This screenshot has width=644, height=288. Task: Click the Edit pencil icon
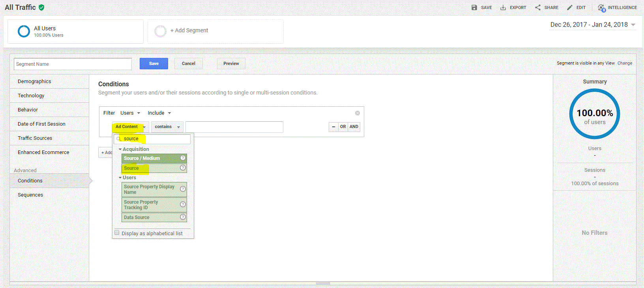click(x=569, y=7)
